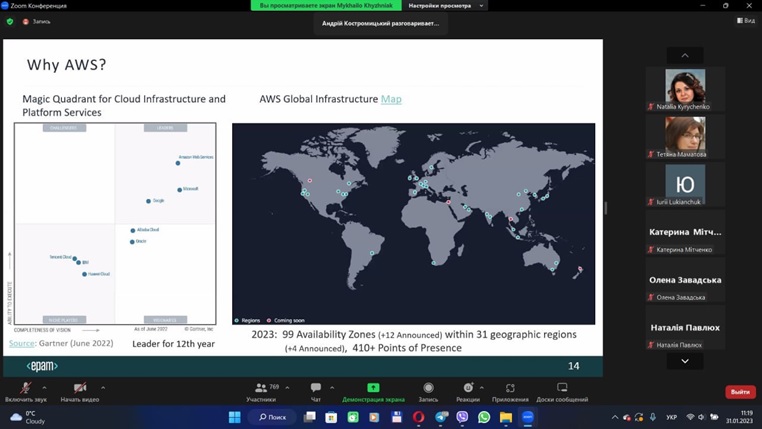Leave meeting with red Выйти button

point(740,392)
